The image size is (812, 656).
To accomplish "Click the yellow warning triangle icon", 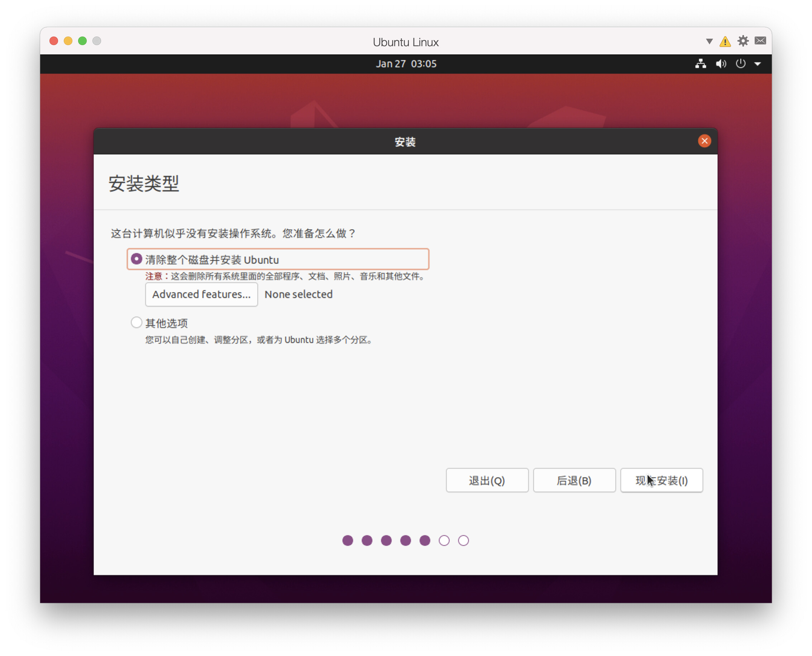I will [x=725, y=41].
